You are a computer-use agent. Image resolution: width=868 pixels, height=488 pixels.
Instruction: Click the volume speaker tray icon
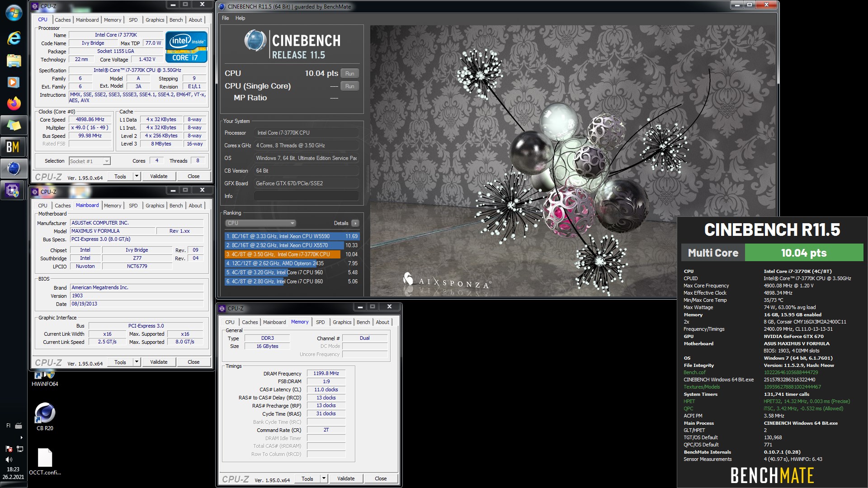coord(9,460)
